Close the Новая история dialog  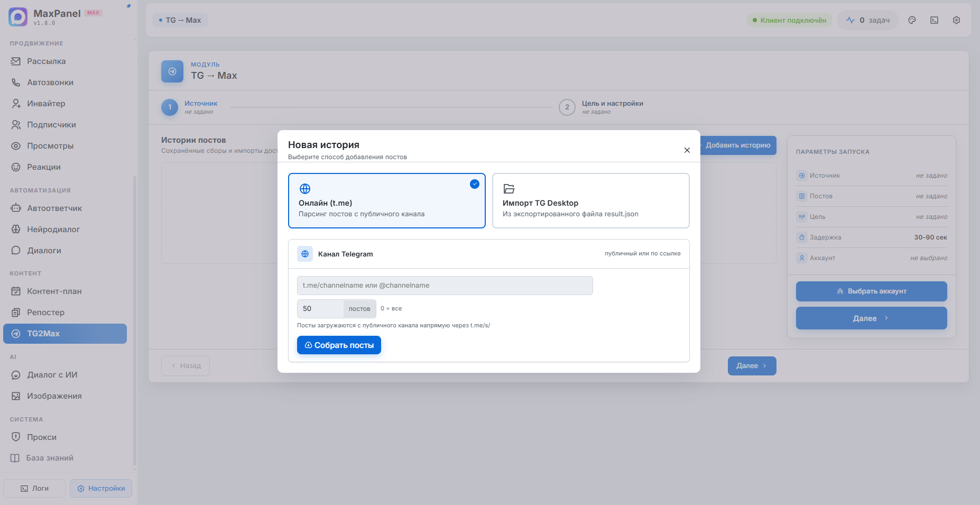[687, 150]
